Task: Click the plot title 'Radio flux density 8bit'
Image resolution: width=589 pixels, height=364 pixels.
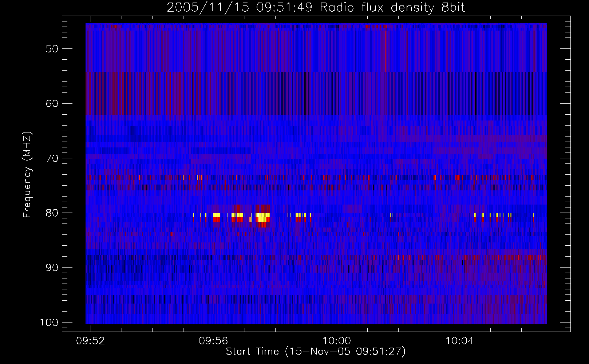Action: (392, 8)
